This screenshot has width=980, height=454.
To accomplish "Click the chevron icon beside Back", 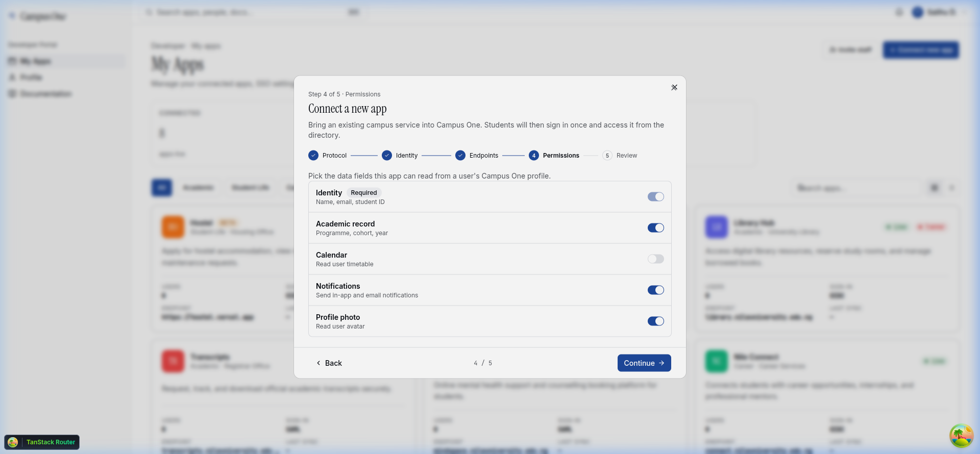I will [x=318, y=363].
